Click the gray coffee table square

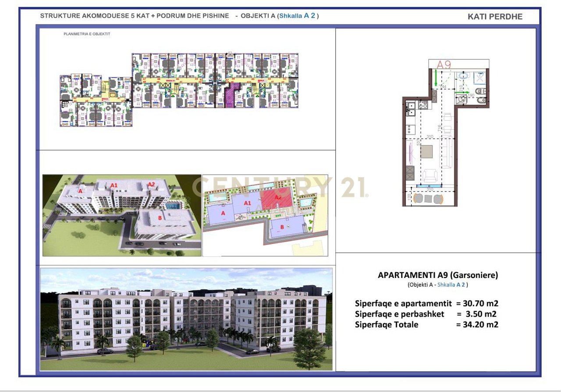[427, 151]
